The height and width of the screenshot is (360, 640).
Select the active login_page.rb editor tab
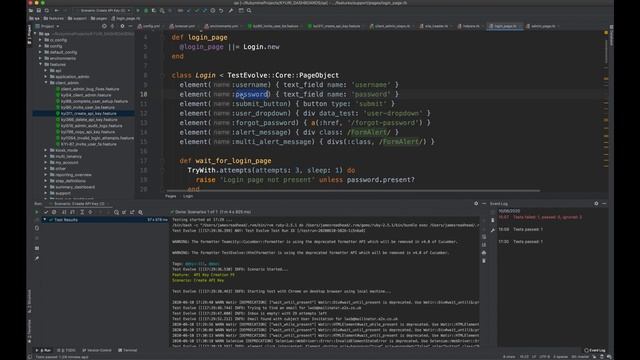click(505, 26)
